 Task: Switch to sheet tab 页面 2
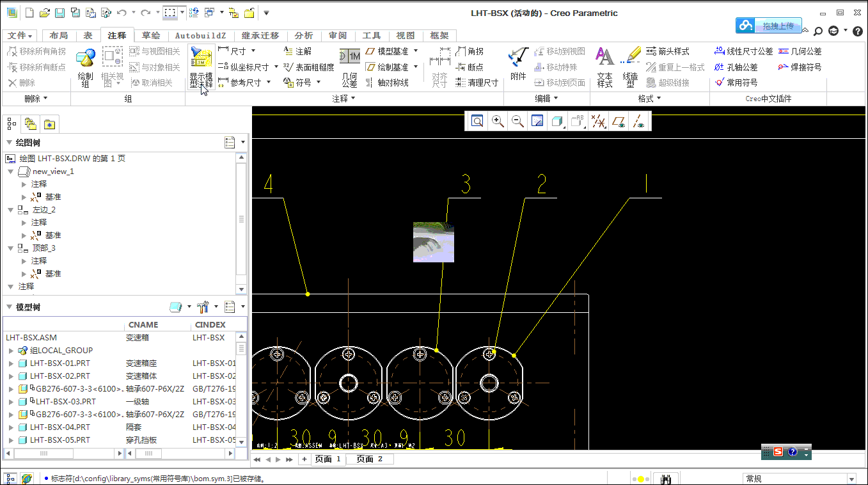click(369, 459)
